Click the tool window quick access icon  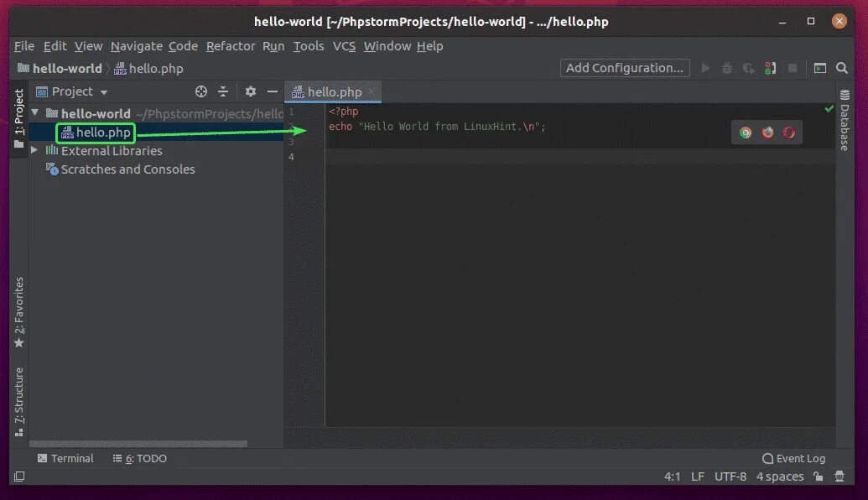click(18, 477)
